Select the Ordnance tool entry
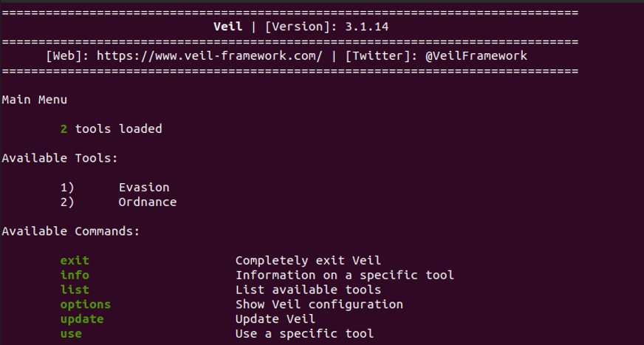The height and width of the screenshot is (345, 644). click(x=148, y=202)
